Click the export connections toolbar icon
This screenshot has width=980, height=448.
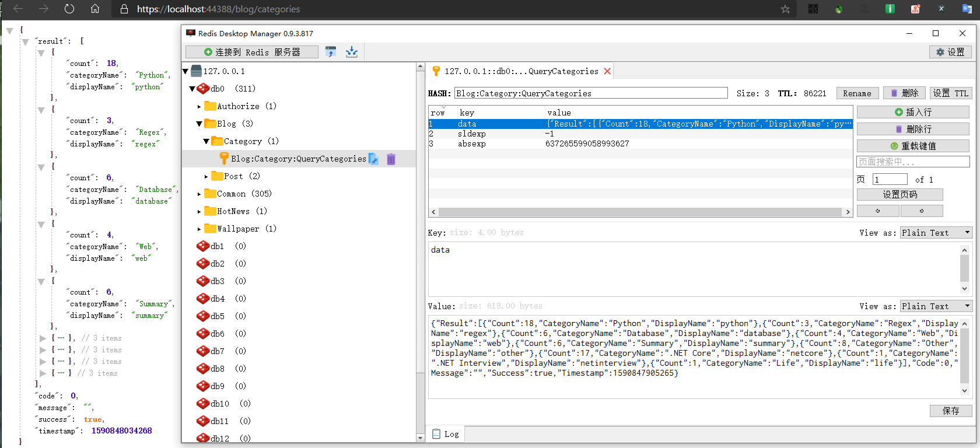tap(351, 52)
